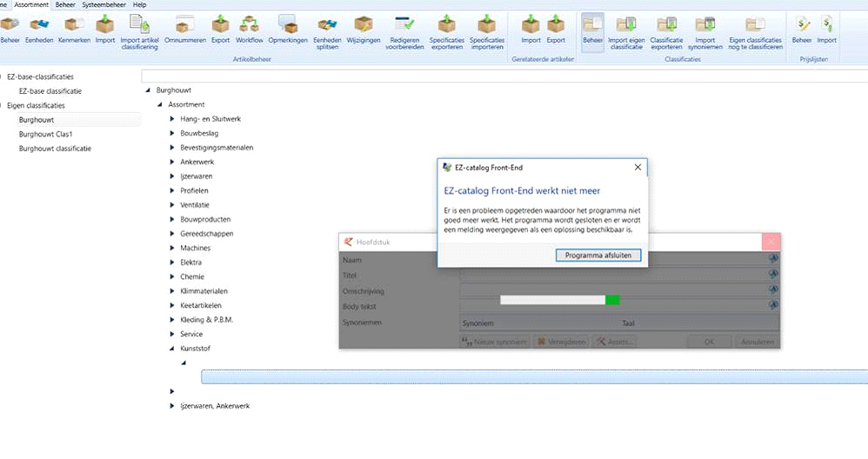
Task: Expand the Gereedschappen node
Action: tap(172, 234)
